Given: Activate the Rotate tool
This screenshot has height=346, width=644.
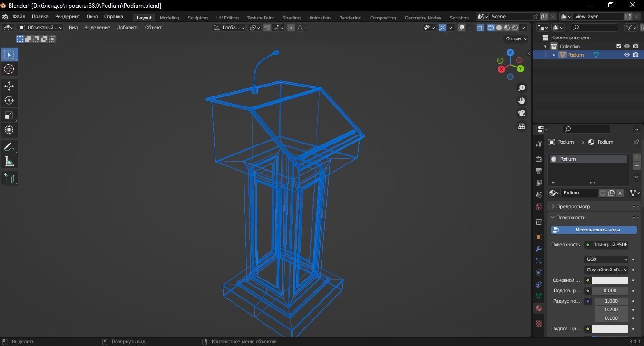Looking at the screenshot, I should click(9, 100).
